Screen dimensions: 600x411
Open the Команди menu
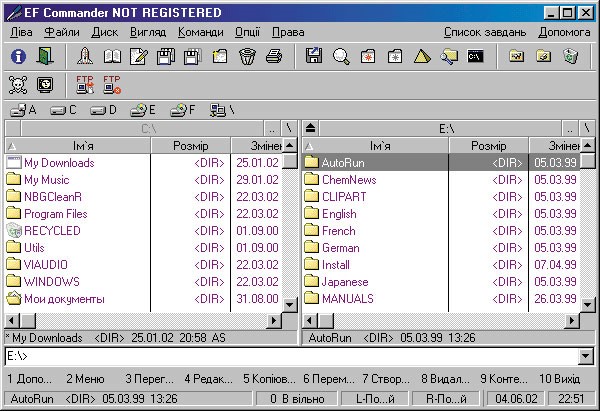pyautogui.click(x=201, y=32)
